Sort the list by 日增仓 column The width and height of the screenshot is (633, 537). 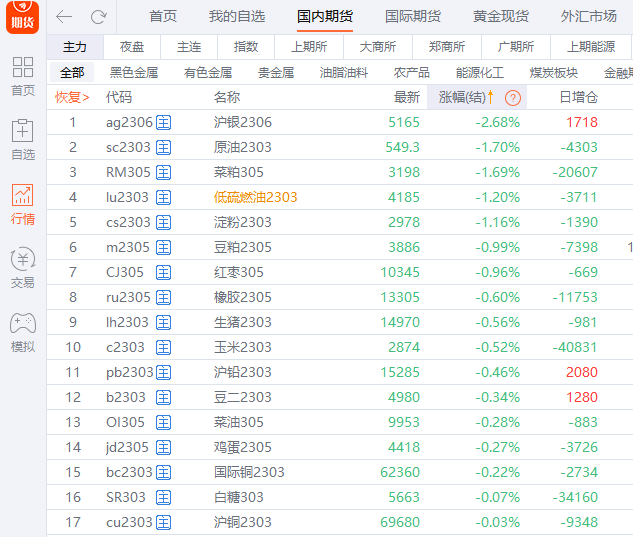pos(578,97)
